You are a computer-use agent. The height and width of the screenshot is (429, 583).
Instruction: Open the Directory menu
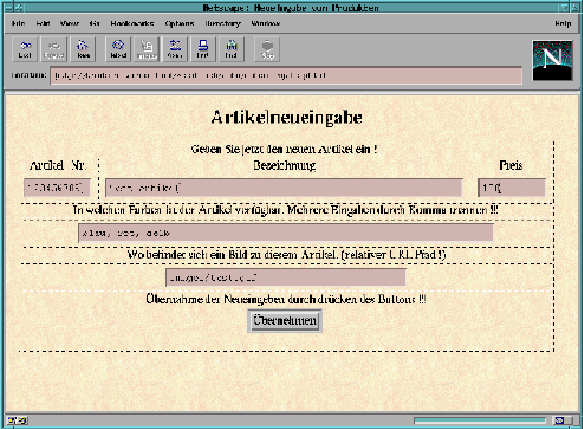(223, 24)
